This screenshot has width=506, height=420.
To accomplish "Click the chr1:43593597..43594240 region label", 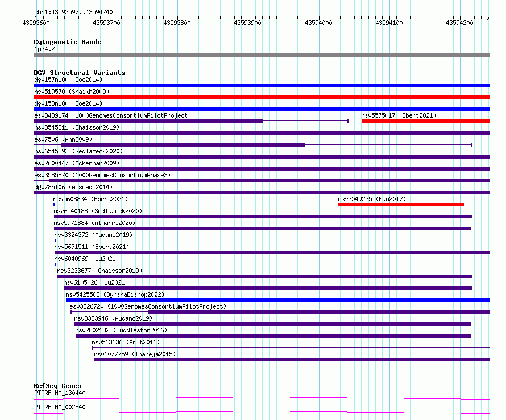I will click(73, 12).
